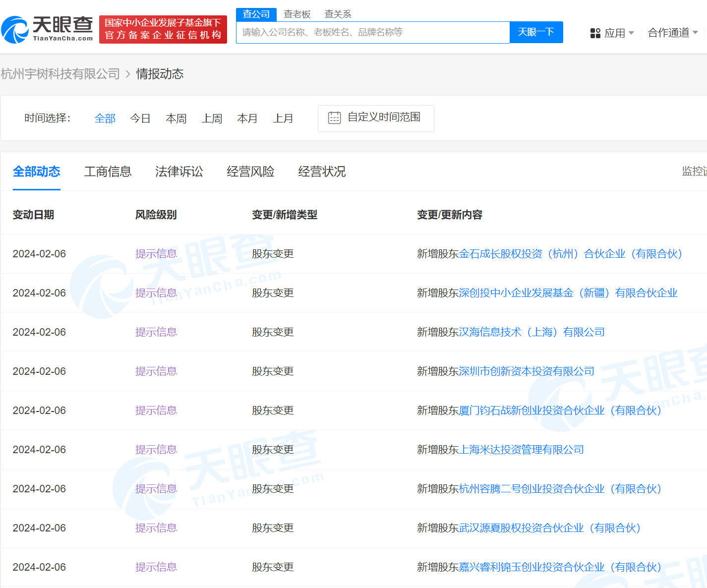Image resolution: width=707 pixels, height=588 pixels.
Task: Click 股东变更 in the 深创投 row
Action: click(x=273, y=293)
